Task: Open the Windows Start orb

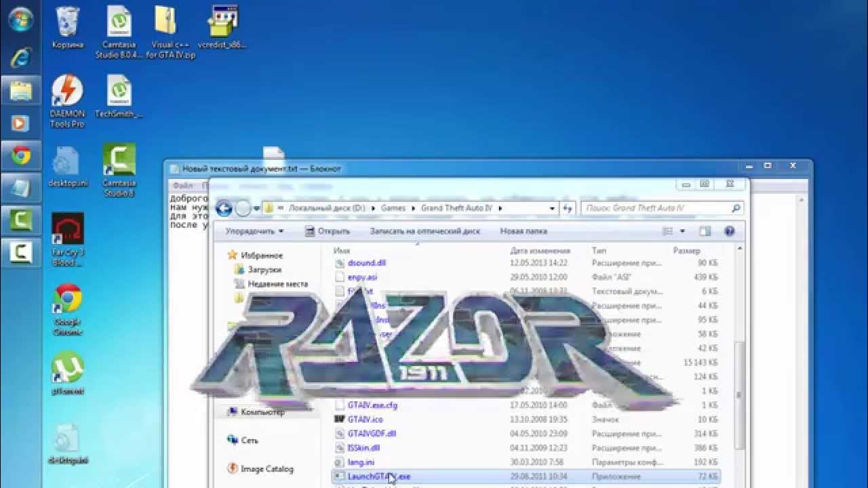Action: 20,20
